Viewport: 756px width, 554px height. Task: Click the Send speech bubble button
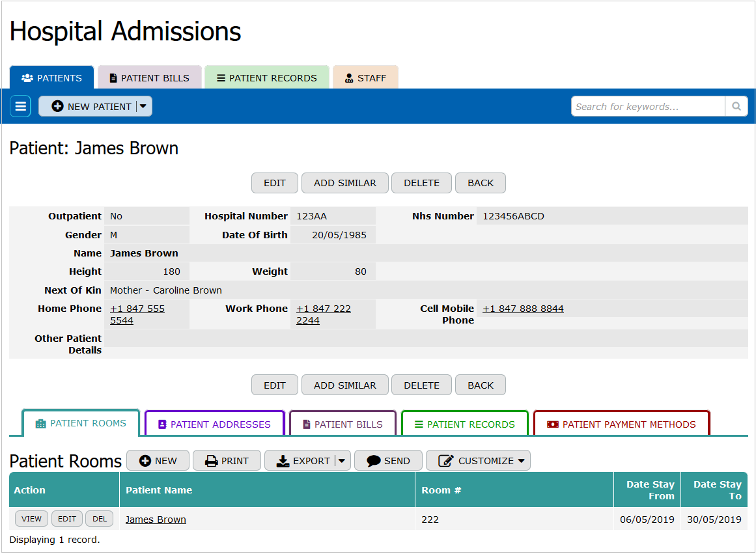(388, 461)
